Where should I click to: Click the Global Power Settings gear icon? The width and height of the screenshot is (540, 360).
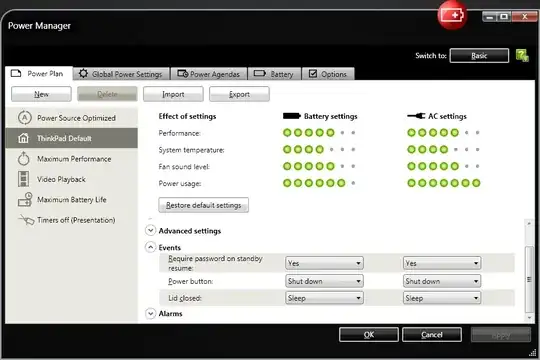pos(83,73)
